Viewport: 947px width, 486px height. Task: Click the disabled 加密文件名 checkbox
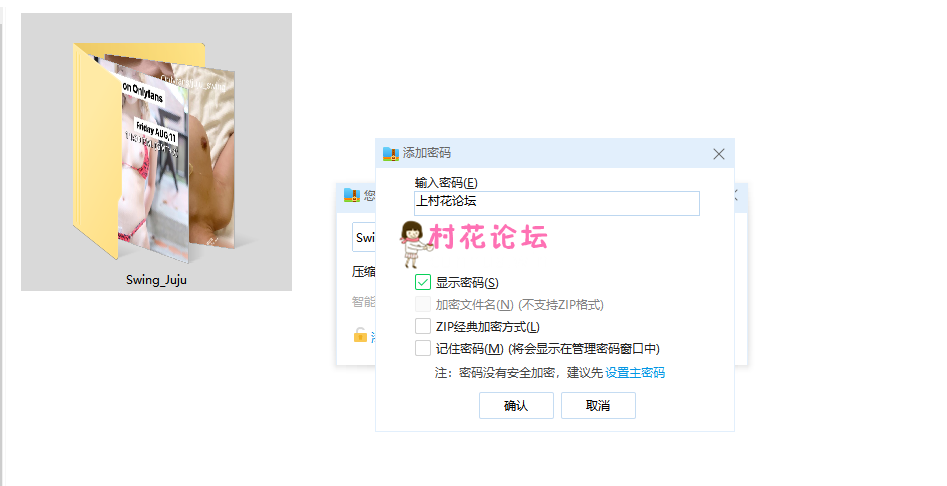[x=423, y=304]
